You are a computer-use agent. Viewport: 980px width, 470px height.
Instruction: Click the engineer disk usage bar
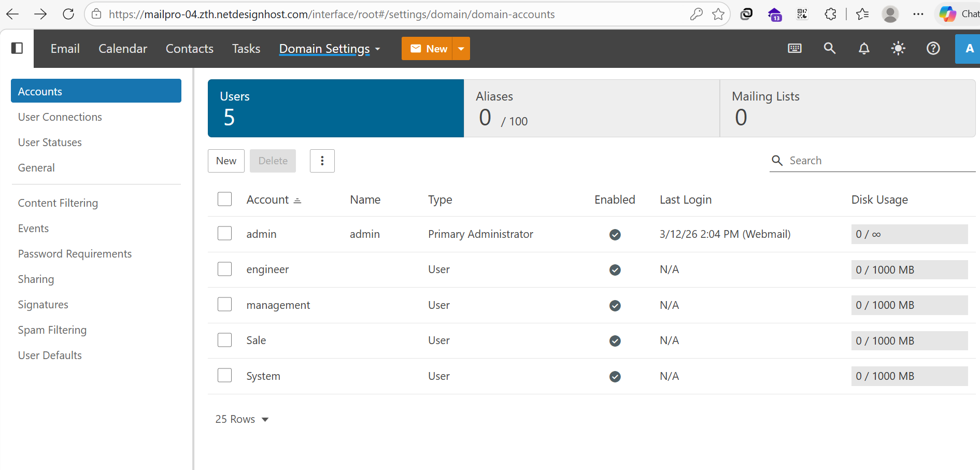tap(910, 270)
